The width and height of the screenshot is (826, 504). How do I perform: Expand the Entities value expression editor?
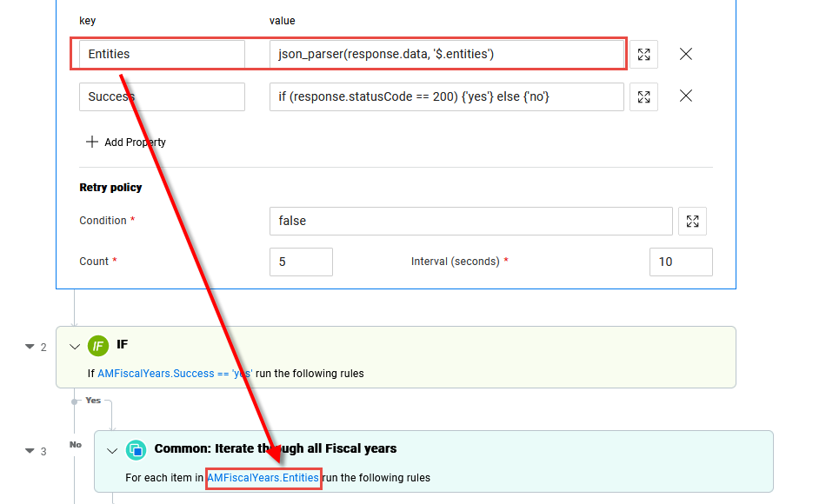point(644,54)
